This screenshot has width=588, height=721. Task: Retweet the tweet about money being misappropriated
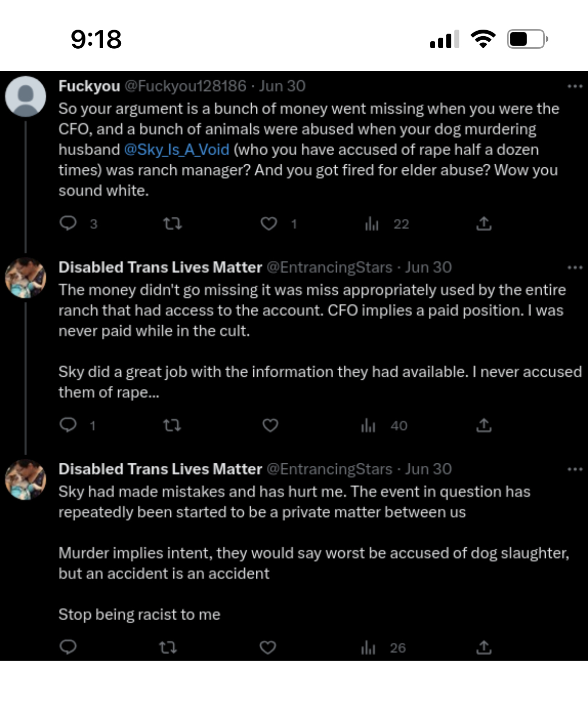(x=172, y=426)
